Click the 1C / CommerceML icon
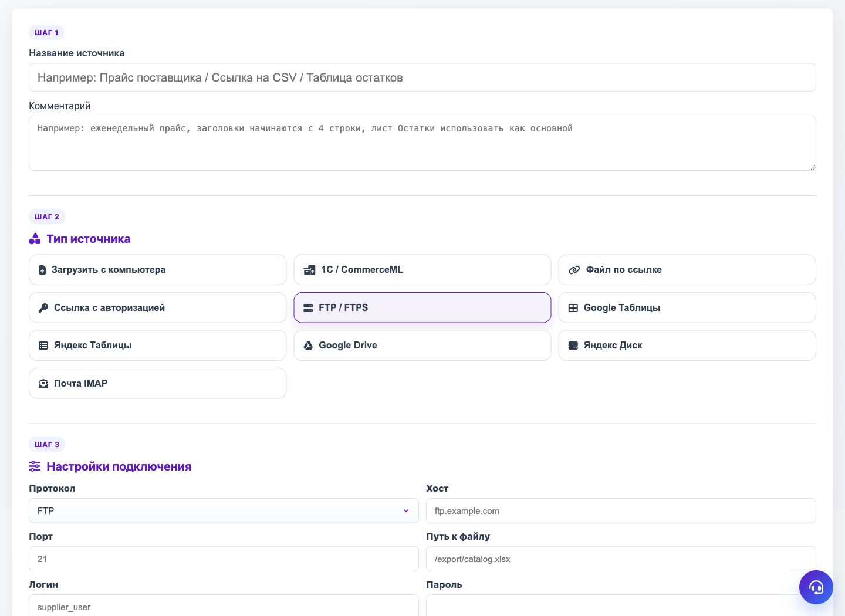The height and width of the screenshot is (616, 845). coord(309,270)
